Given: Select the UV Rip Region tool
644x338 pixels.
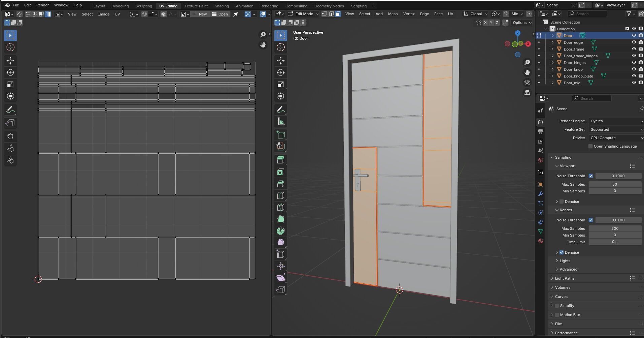Looking at the screenshot, I should point(10,123).
